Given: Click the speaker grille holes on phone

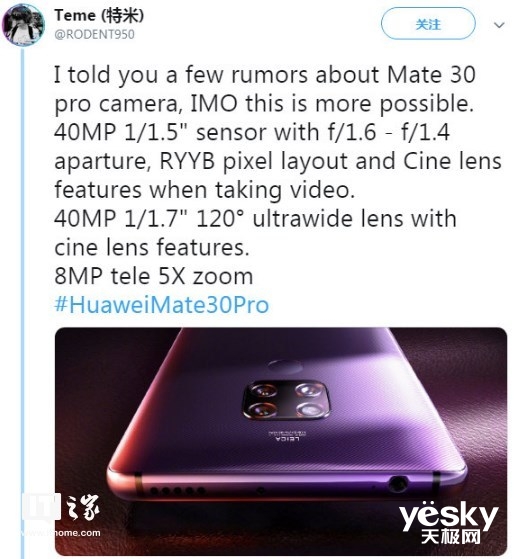Looking at the screenshot, I should (177, 491).
